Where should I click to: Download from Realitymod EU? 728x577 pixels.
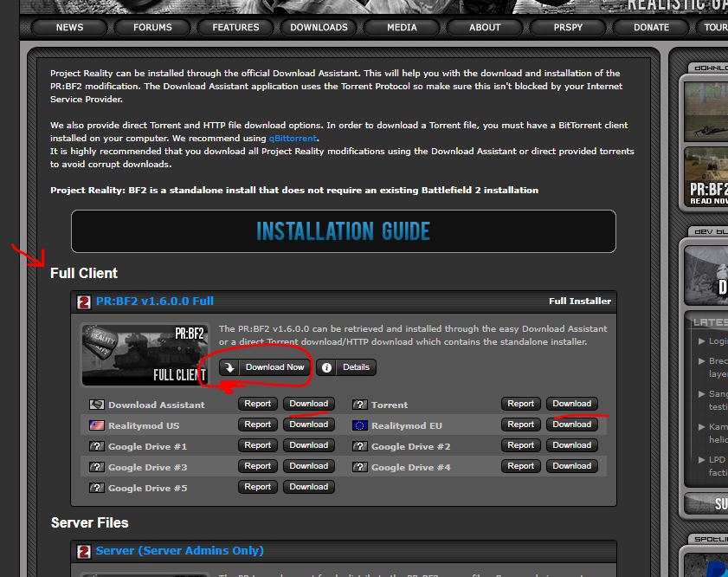[x=571, y=425]
